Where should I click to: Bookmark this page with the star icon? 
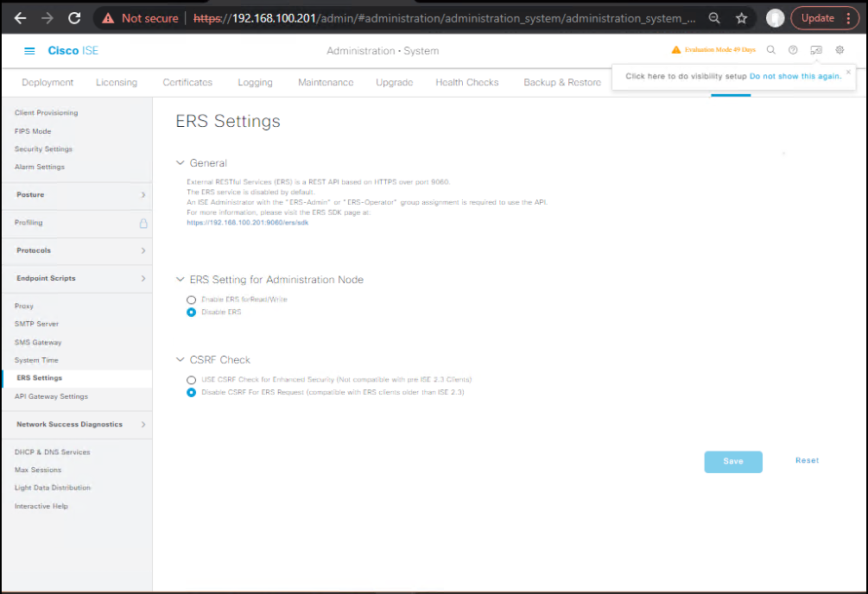tap(742, 18)
